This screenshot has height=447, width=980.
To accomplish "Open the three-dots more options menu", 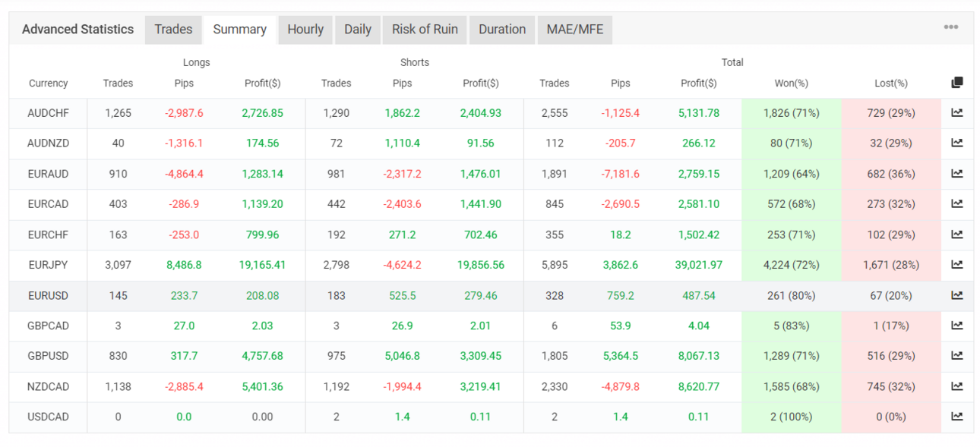I will click(951, 27).
